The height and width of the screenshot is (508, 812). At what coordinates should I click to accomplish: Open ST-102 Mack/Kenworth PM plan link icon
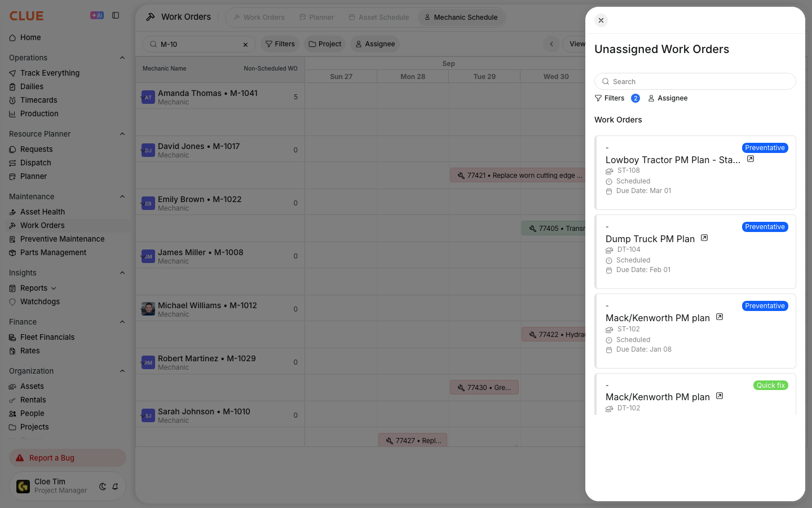tap(720, 317)
